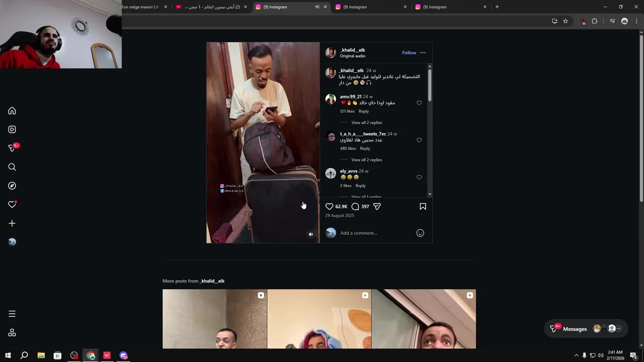
Task: Open media control icon in Chrome toolbar
Action: [612, 21]
